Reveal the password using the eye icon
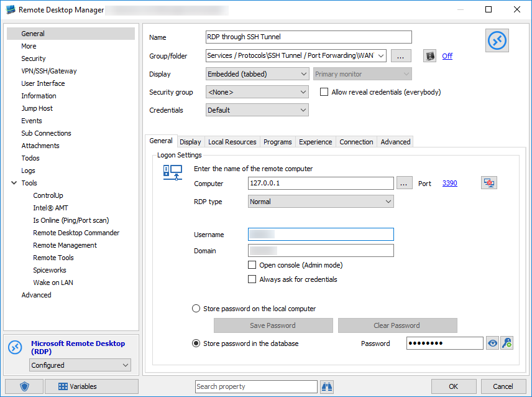The height and width of the screenshot is (397, 532). coord(492,343)
